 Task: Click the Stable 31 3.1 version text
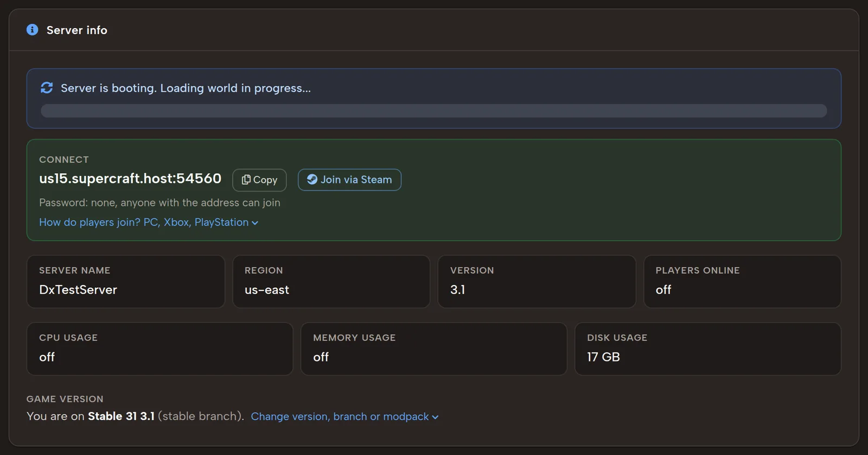121,416
